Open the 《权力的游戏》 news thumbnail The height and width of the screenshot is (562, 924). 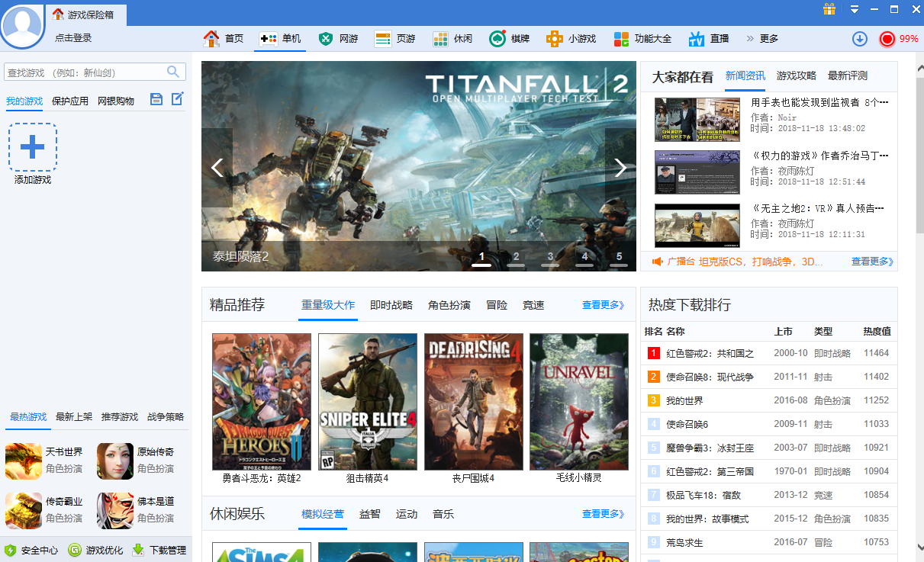point(697,172)
